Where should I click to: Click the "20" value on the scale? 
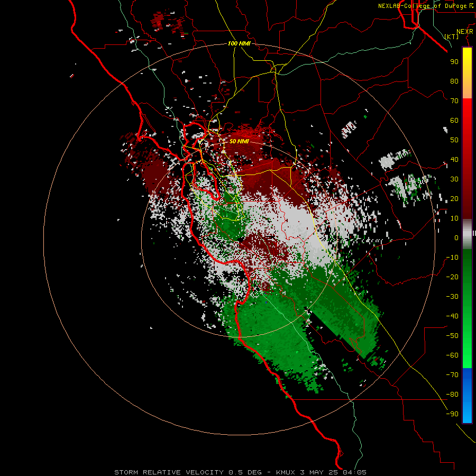[454, 199]
